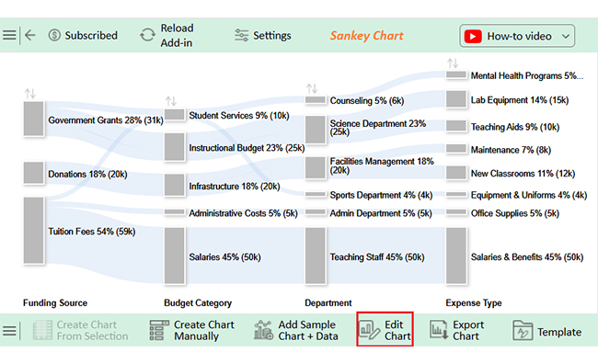
Task: Click the YouTube play icon
Action: tap(473, 36)
